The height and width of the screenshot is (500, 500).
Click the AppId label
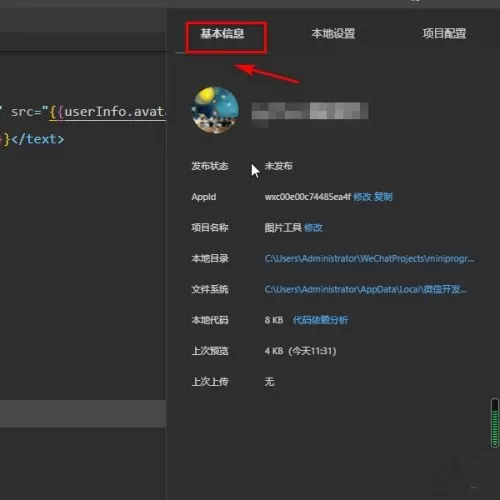click(x=204, y=197)
